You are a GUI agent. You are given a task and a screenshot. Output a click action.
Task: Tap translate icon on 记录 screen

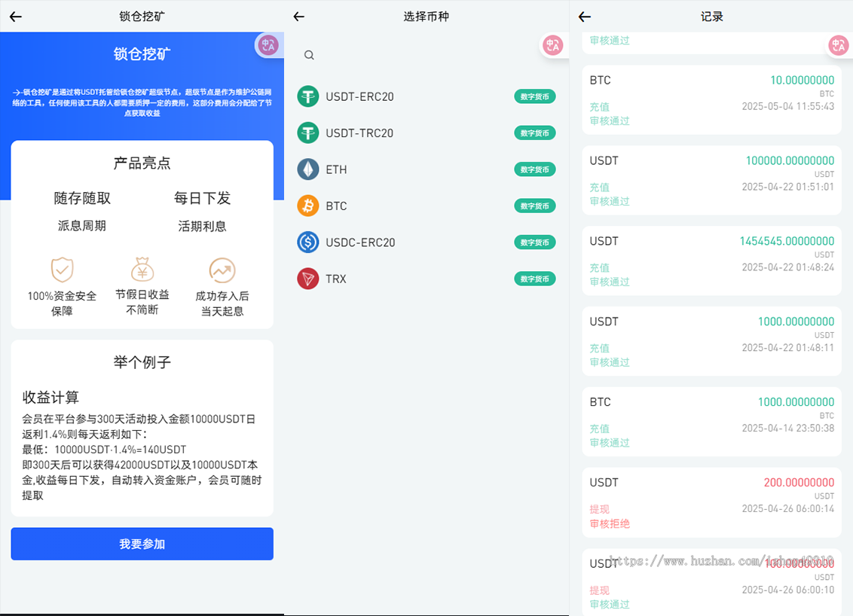(x=839, y=45)
